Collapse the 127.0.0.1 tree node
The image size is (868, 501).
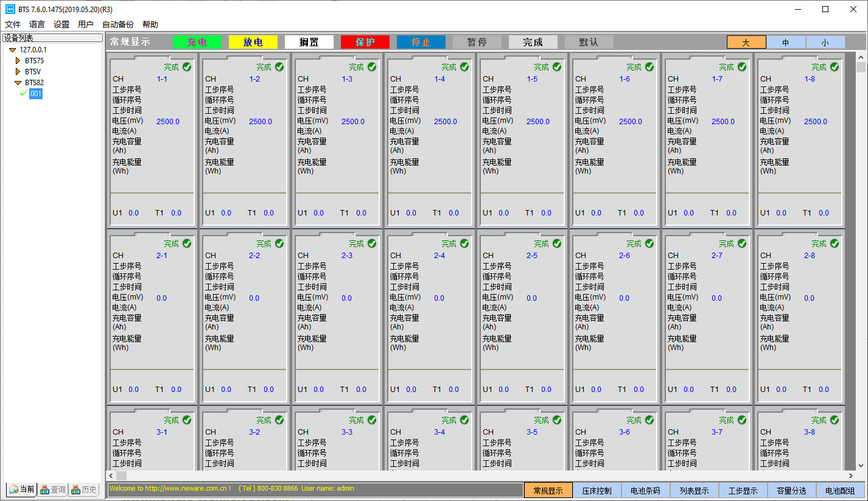[12, 50]
